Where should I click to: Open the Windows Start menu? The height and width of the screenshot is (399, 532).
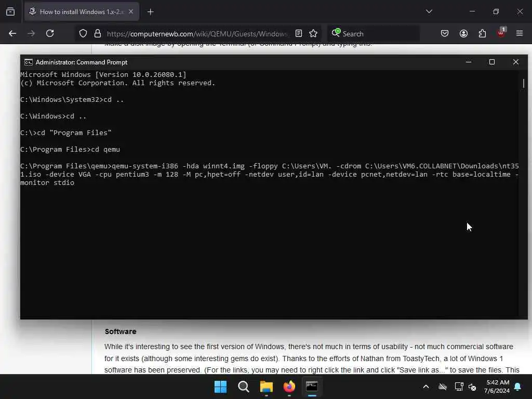[220, 387]
